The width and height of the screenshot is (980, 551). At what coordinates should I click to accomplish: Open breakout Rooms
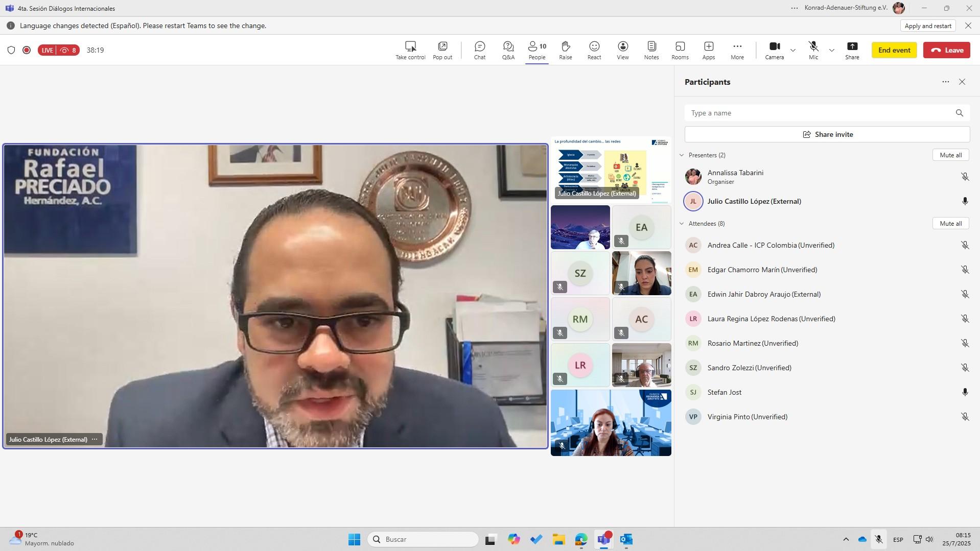tap(680, 50)
